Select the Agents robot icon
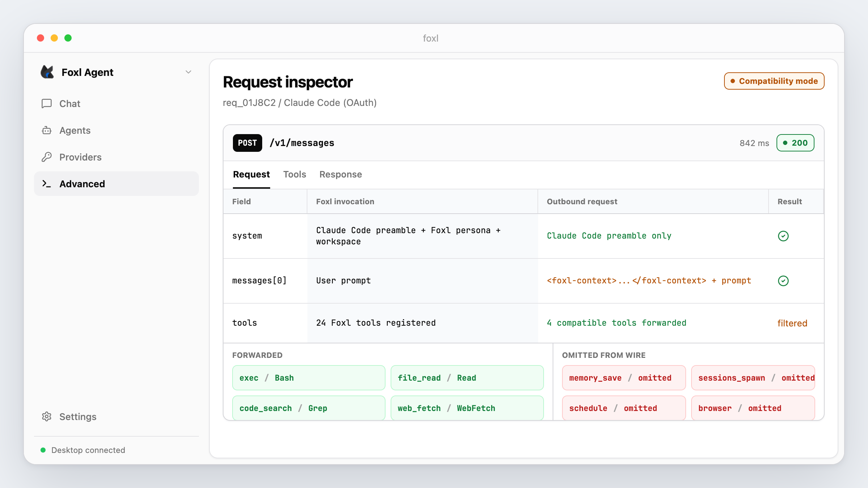Screen dimensions: 868x488 point(47,130)
